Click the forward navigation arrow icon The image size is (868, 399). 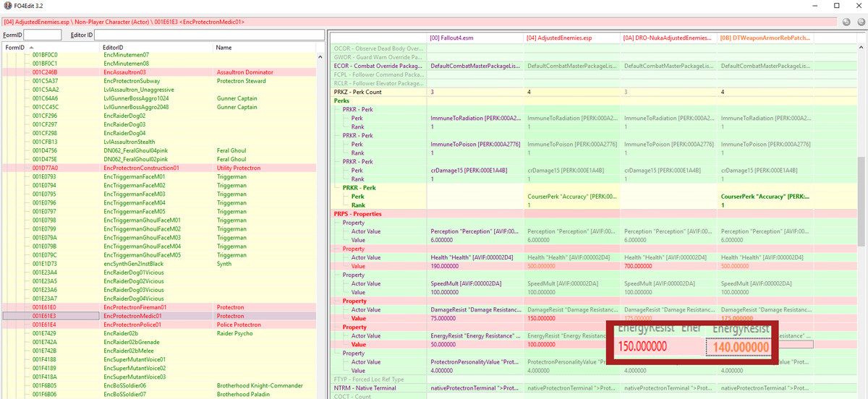(x=859, y=22)
